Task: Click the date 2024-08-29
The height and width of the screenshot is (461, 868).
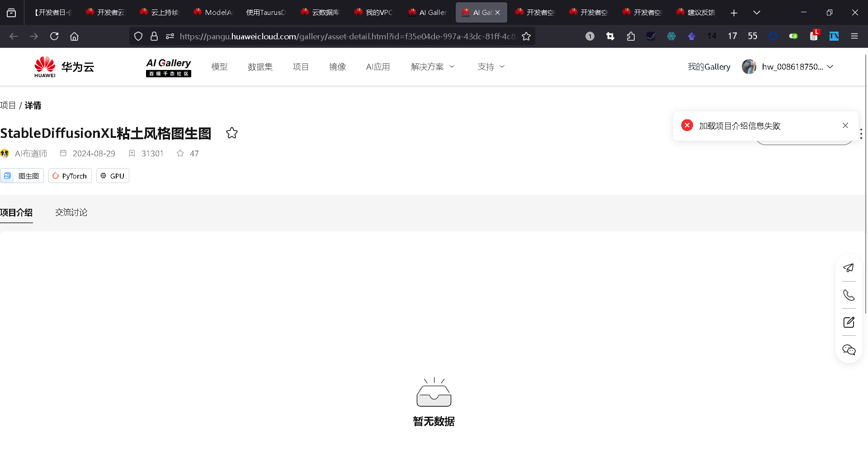Action: coord(94,154)
